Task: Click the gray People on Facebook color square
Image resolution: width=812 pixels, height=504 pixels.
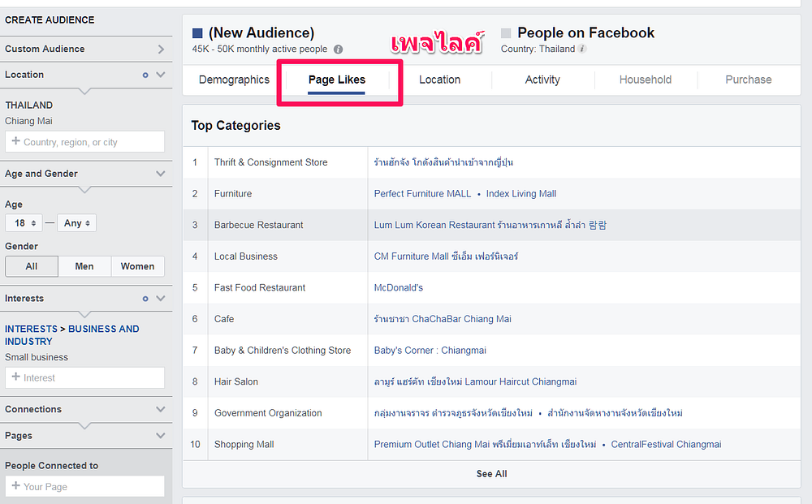Action: (x=506, y=33)
